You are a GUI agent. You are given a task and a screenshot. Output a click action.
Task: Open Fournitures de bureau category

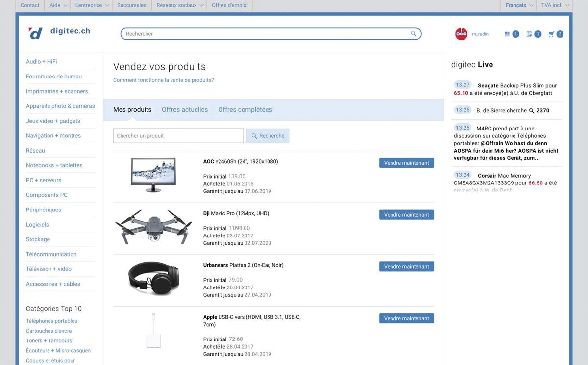(x=54, y=77)
